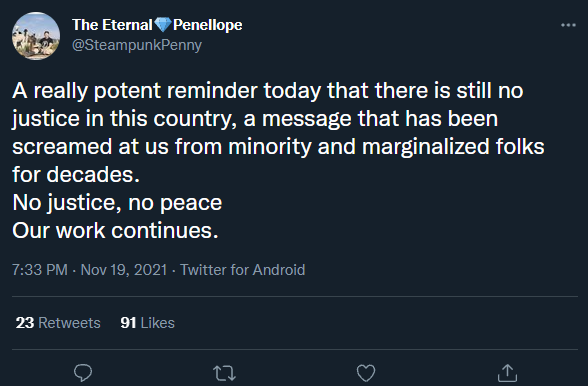588x386 pixels.
Task: Click the number 91 likes count
Action: [x=128, y=323]
